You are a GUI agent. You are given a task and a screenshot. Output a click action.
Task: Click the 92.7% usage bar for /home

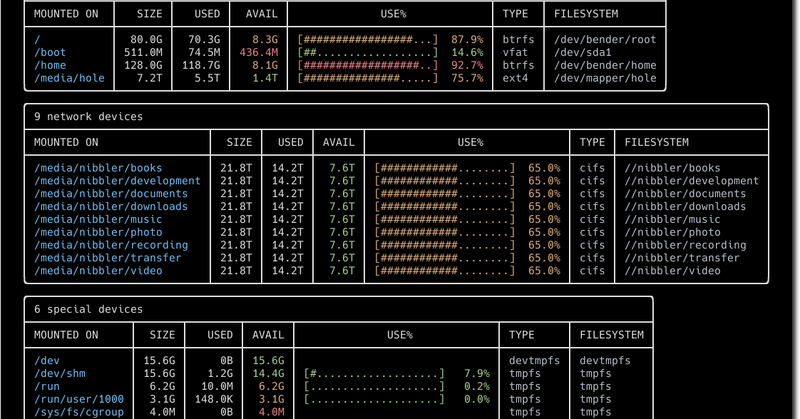coord(368,65)
